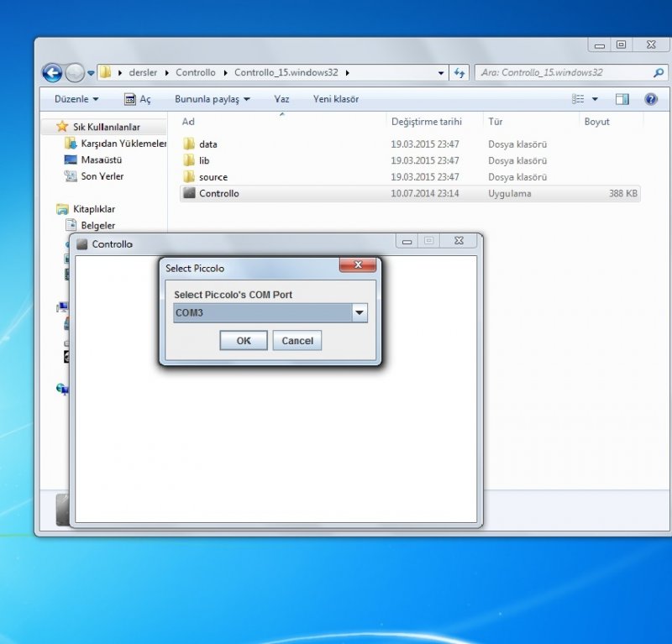
Task: Open the Explorer help question mark icon
Action: [x=650, y=99]
